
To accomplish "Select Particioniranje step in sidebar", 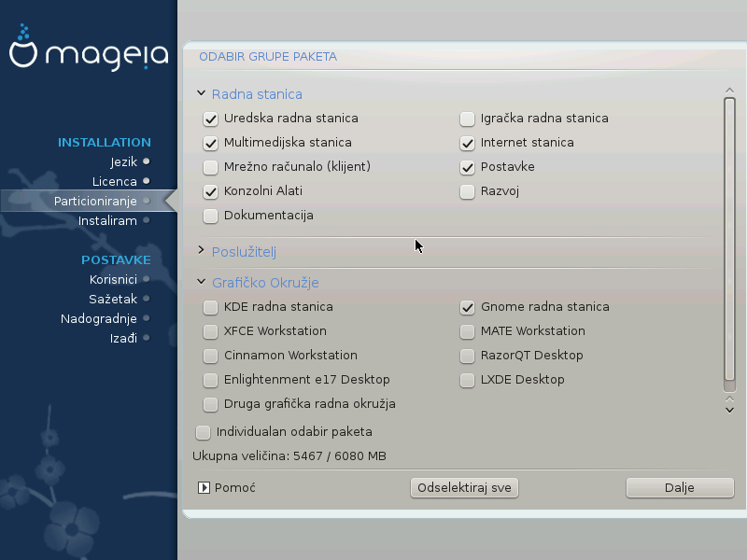I will (95, 201).
